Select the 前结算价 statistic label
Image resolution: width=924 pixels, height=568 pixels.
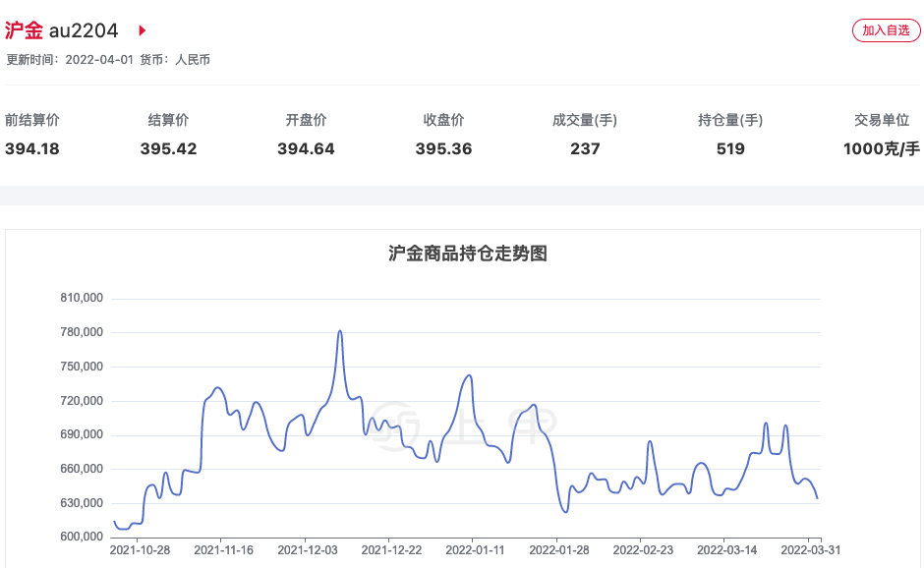pos(31,119)
